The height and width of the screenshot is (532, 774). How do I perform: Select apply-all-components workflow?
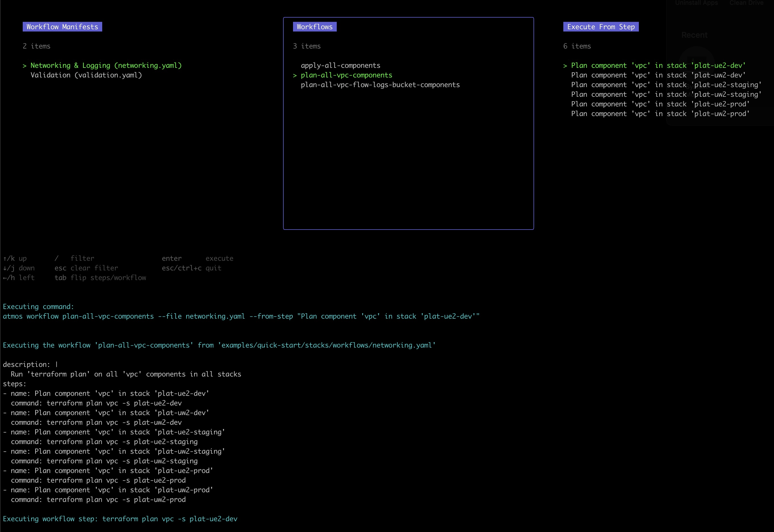340,65
